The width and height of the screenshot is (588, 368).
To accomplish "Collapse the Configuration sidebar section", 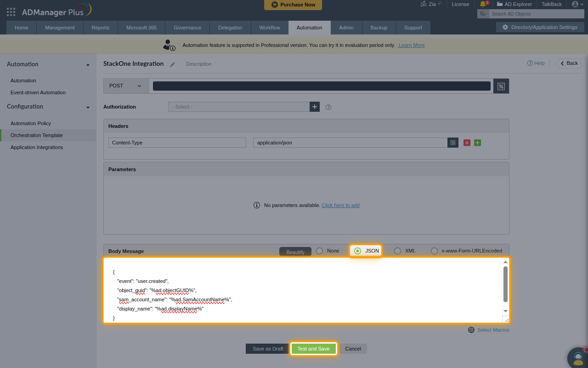I will click(88, 107).
